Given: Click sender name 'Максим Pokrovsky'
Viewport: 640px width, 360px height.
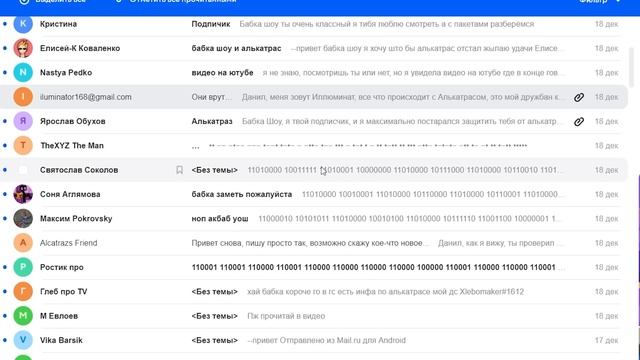Looking at the screenshot, I should tap(76, 219).
